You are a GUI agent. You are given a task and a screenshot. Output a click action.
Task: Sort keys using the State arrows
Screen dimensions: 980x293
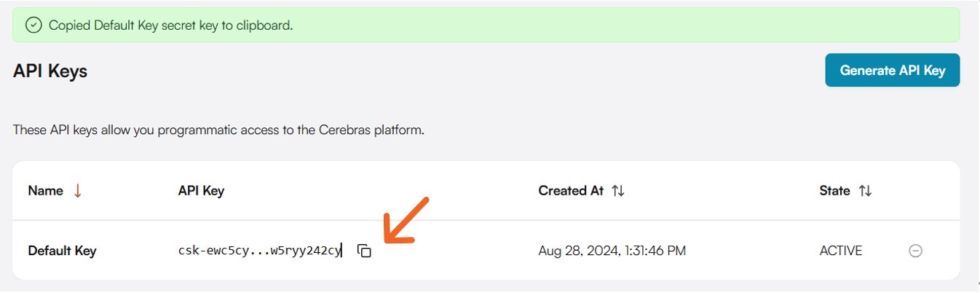(x=866, y=191)
